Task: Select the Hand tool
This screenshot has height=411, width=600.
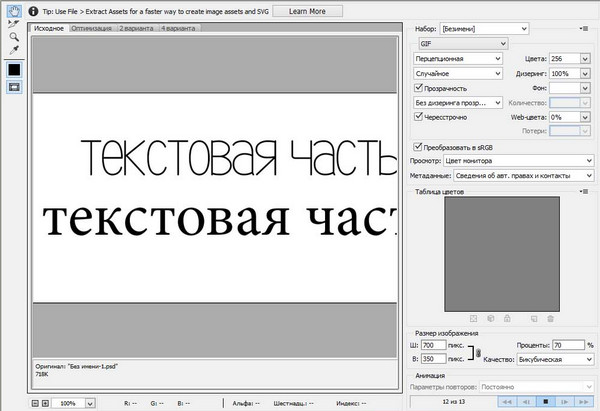Action: (15, 11)
